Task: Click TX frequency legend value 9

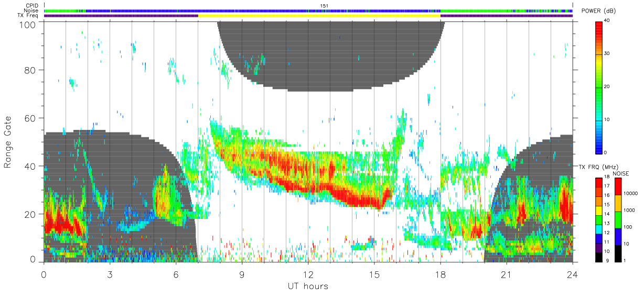Action: tap(607, 260)
